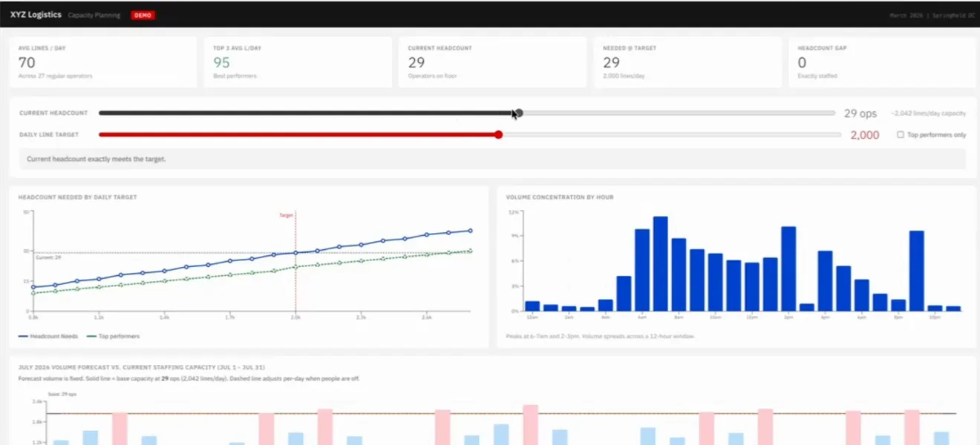
Task: Click the red 2,000 target value
Action: tap(865, 135)
